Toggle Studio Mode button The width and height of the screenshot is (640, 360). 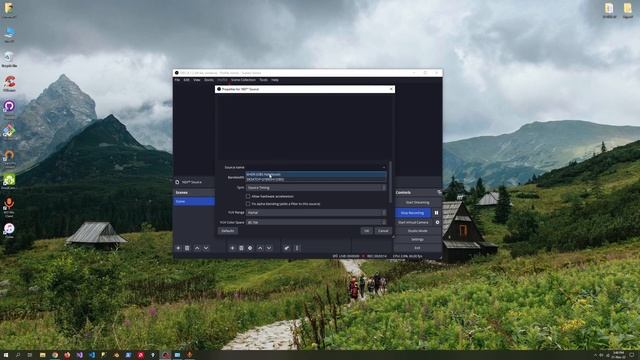pos(417,231)
